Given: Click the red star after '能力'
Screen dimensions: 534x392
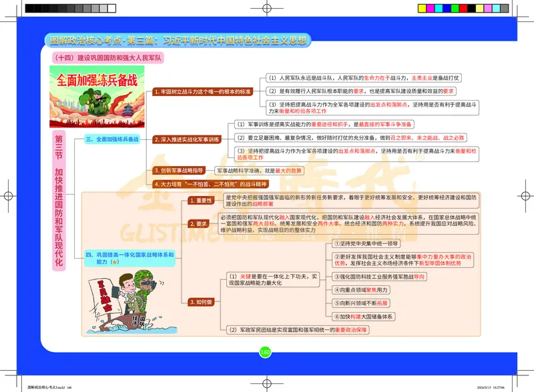Looking at the screenshot, I should pyautogui.click(x=115, y=263).
